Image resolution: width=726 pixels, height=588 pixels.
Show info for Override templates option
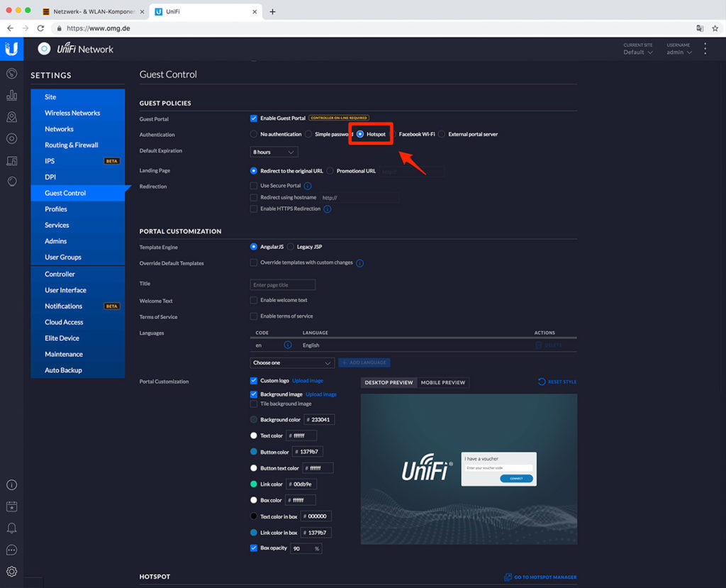359,263
